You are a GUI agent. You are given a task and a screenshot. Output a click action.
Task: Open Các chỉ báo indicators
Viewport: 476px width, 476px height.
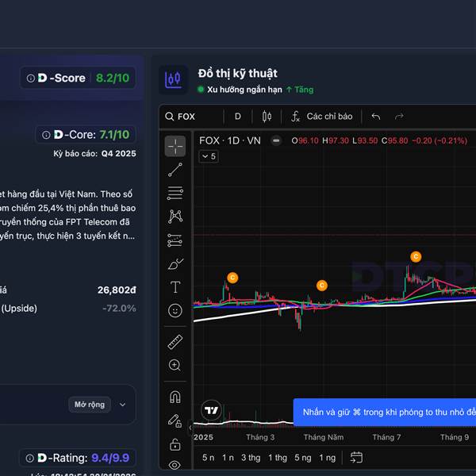[x=321, y=117]
